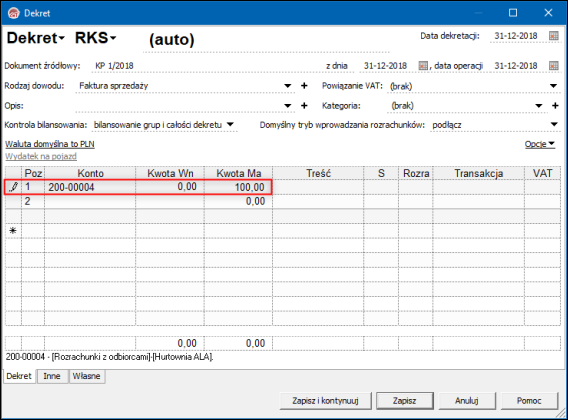Switch to the Inne tab

click(52, 376)
